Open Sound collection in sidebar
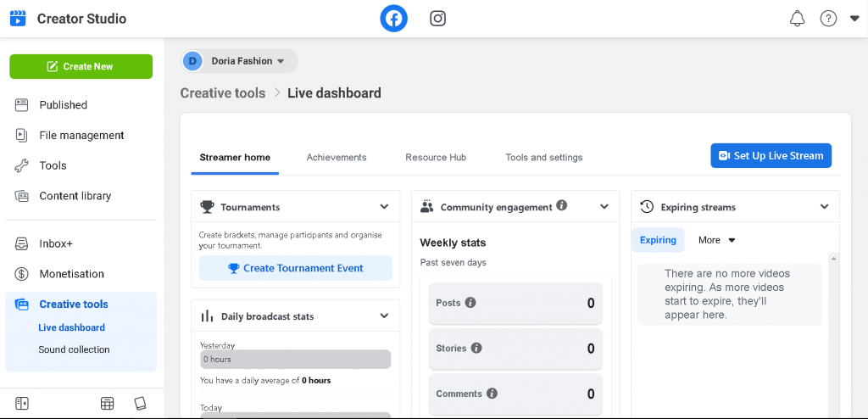The height and width of the screenshot is (419, 868). click(74, 349)
